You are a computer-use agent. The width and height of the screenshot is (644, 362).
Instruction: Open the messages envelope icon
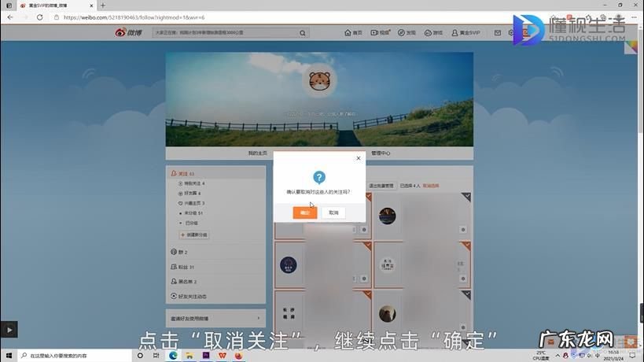click(498, 32)
